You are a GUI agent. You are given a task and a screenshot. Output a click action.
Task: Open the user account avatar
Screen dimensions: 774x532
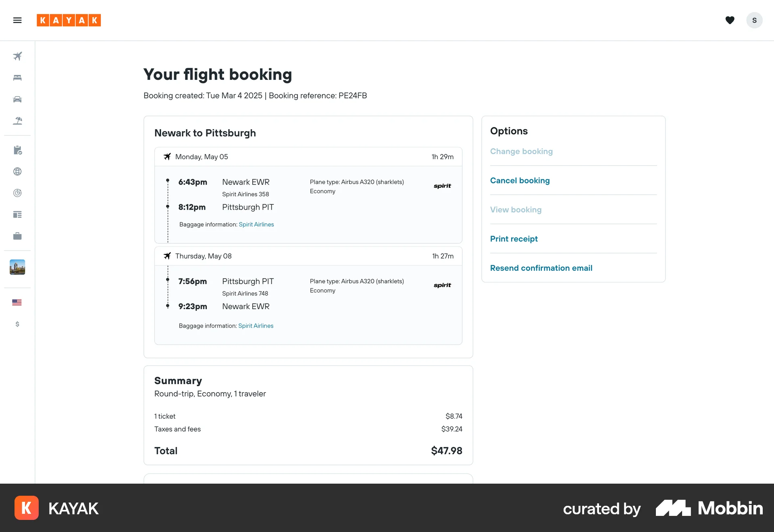pyautogui.click(x=754, y=20)
